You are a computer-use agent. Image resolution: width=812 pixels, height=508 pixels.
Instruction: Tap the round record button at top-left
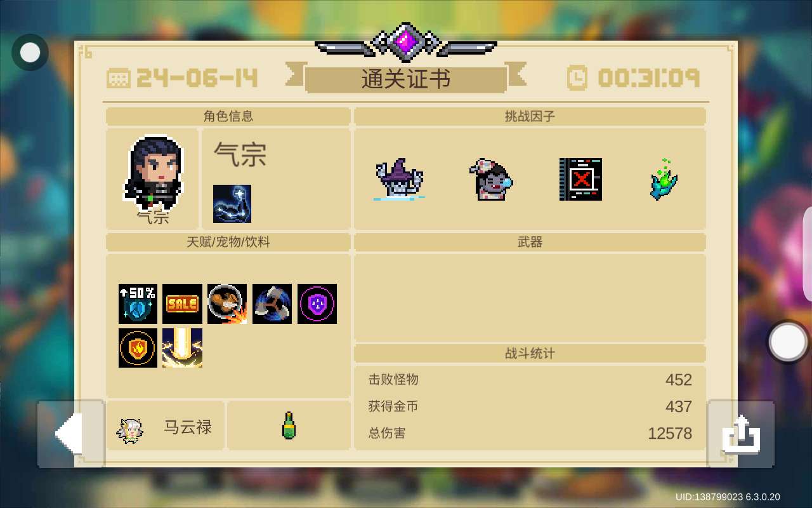coord(30,52)
